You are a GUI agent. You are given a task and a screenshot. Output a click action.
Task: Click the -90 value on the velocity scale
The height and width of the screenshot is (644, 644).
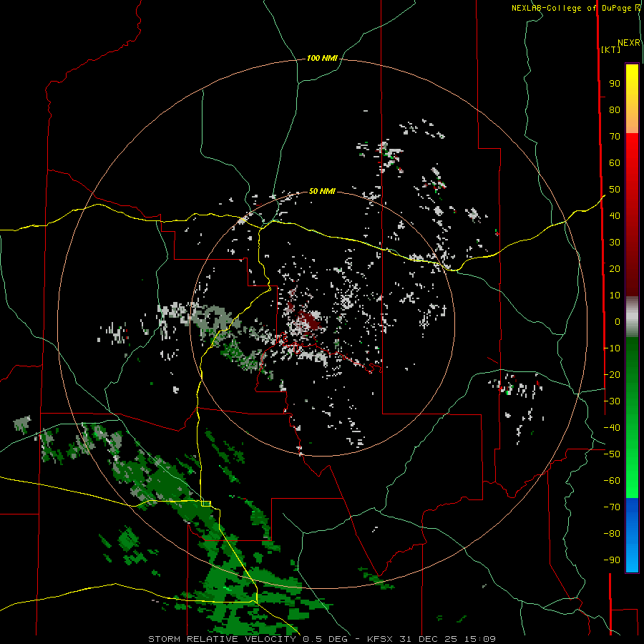tap(612, 560)
